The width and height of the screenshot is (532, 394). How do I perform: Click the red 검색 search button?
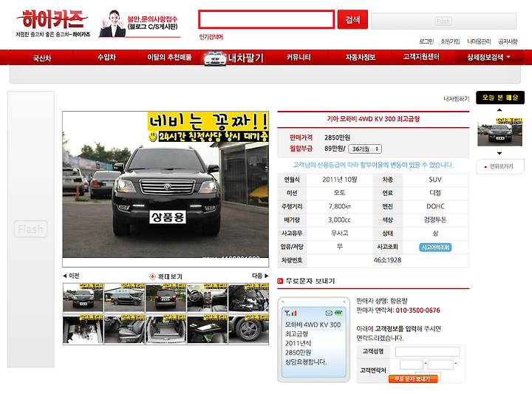pos(352,19)
